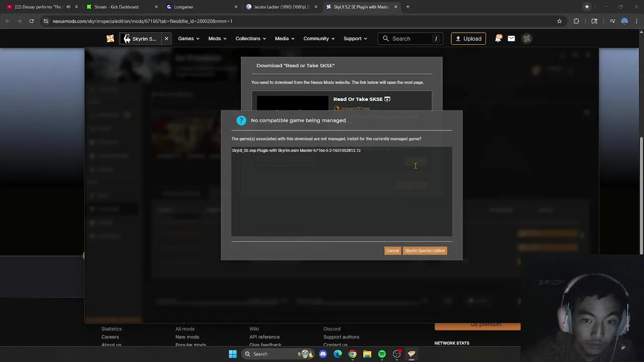This screenshot has width=644, height=362.
Task: Click the browser address bar URL
Action: click(x=142, y=21)
